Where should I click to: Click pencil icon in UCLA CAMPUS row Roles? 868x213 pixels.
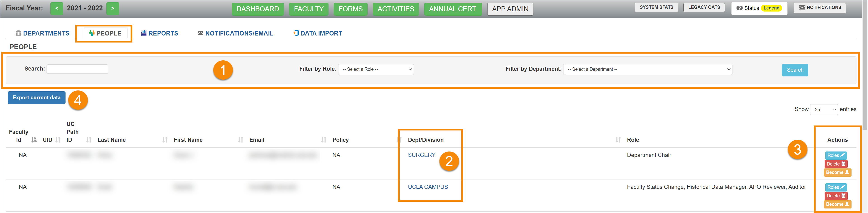tap(842, 187)
